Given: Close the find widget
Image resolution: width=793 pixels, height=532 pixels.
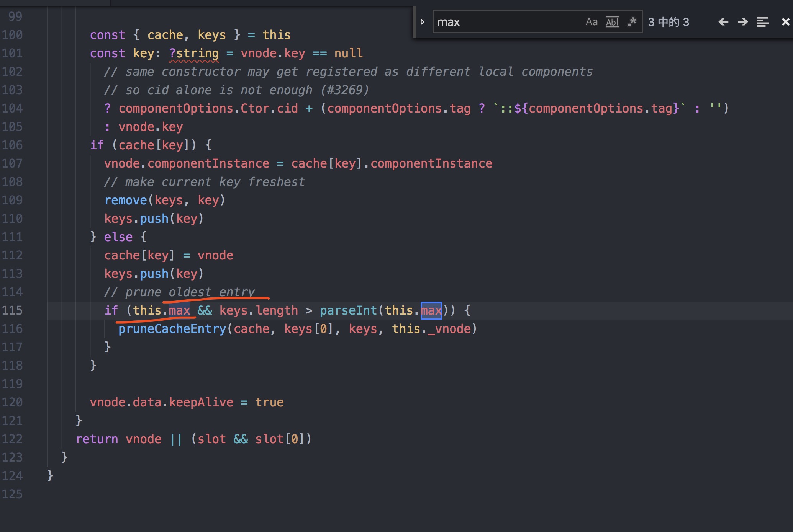Looking at the screenshot, I should (x=785, y=22).
